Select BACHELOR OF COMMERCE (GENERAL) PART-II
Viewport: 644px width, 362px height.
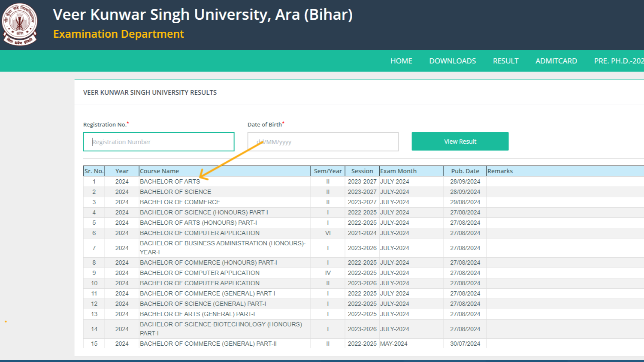pos(208,344)
